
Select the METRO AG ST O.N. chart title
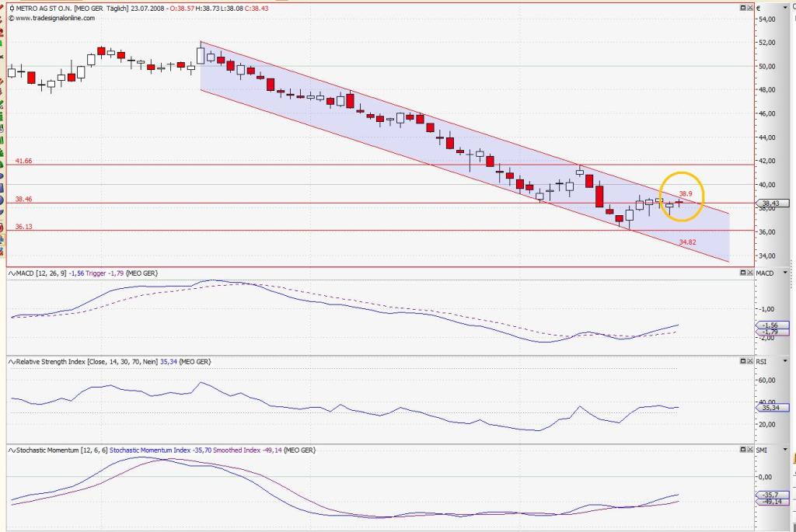pos(44,9)
